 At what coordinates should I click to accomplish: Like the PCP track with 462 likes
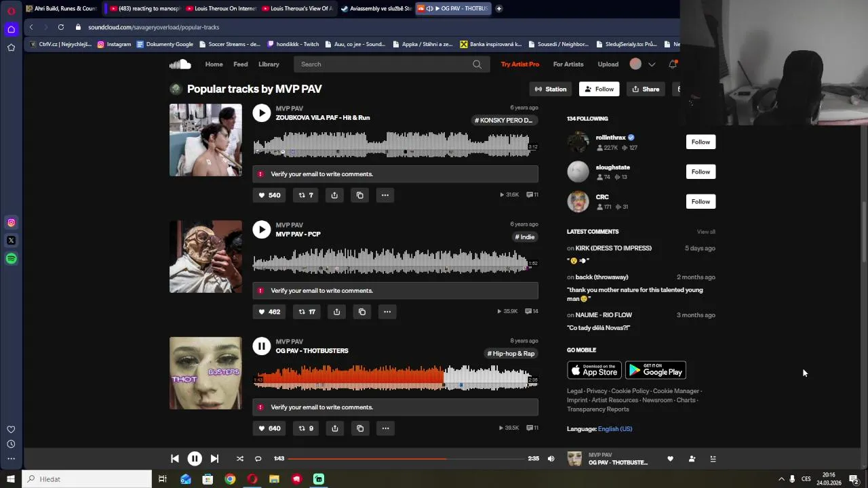269,312
